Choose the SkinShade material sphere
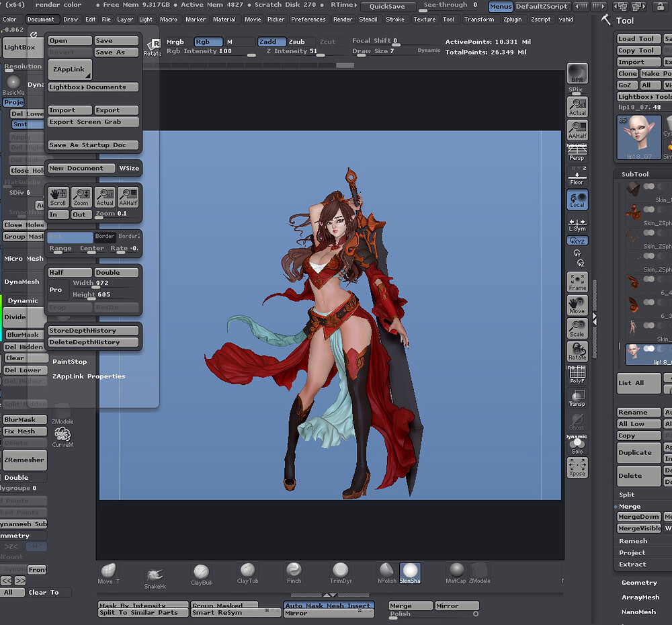This screenshot has height=625, width=672. click(410, 573)
